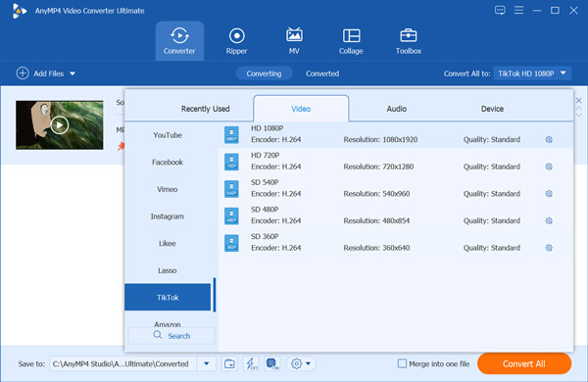Image resolution: width=588 pixels, height=382 pixels.
Task: Choose the SD 480P preset row
Action: [x=396, y=215]
